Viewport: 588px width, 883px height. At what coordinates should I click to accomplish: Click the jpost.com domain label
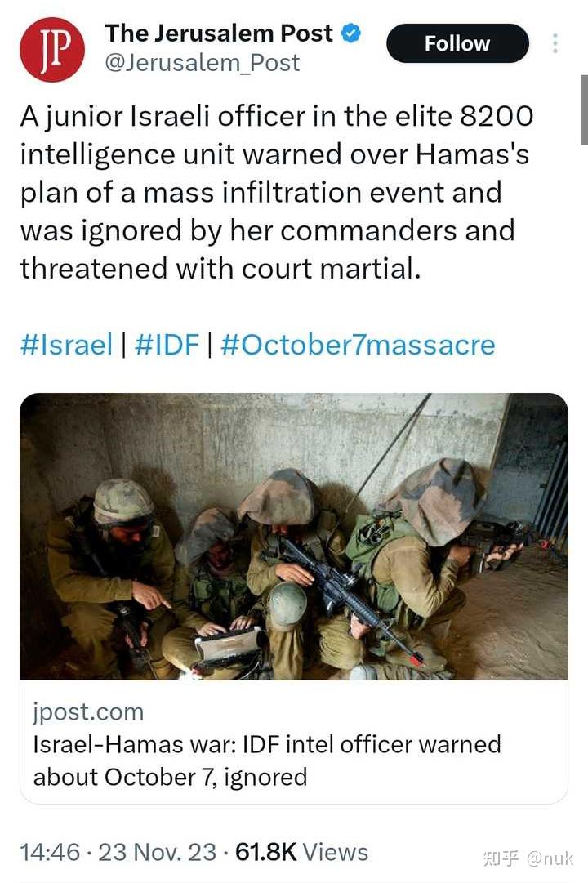(88, 711)
